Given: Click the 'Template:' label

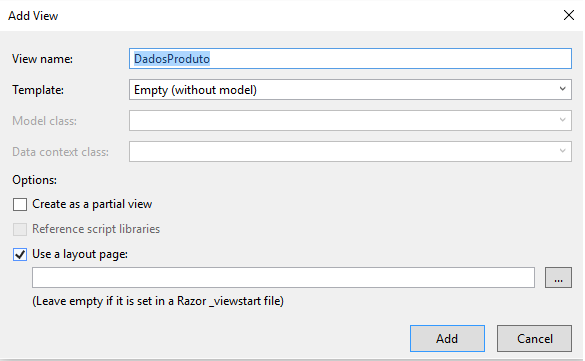Looking at the screenshot, I should (x=38, y=90).
